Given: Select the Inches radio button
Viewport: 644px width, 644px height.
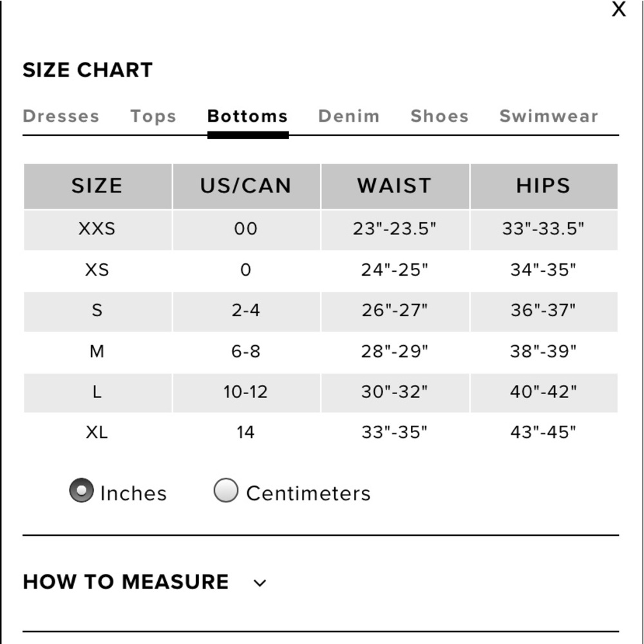Looking at the screenshot, I should pos(81,490).
